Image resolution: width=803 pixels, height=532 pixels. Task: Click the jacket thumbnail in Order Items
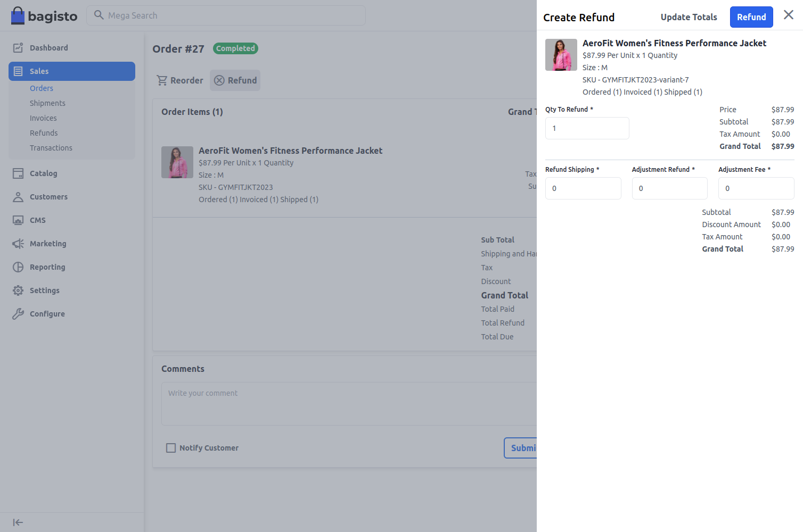(x=177, y=162)
